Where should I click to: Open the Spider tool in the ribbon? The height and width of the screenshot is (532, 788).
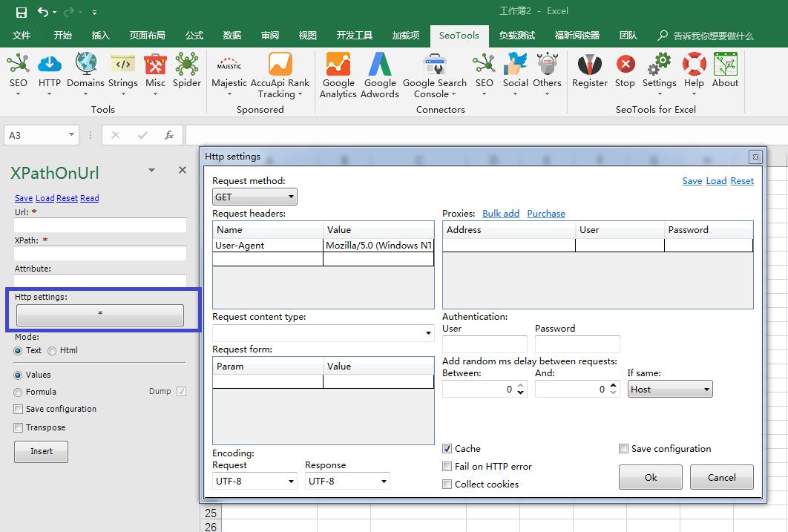pyautogui.click(x=187, y=71)
